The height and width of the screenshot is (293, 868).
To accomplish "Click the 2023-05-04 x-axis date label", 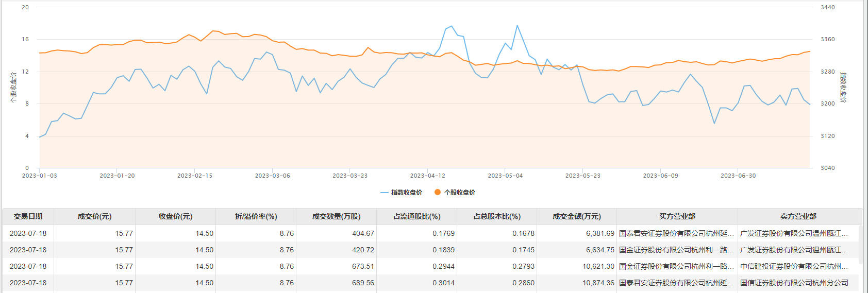I will pyautogui.click(x=505, y=176).
